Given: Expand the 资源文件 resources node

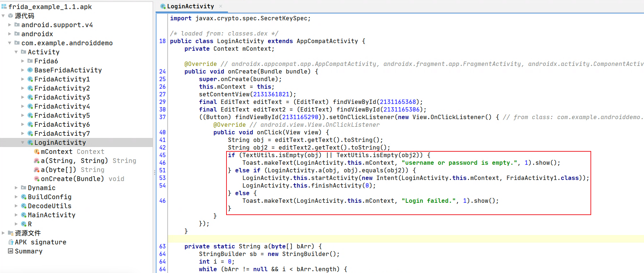Looking at the screenshot, I should pos(3,233).
